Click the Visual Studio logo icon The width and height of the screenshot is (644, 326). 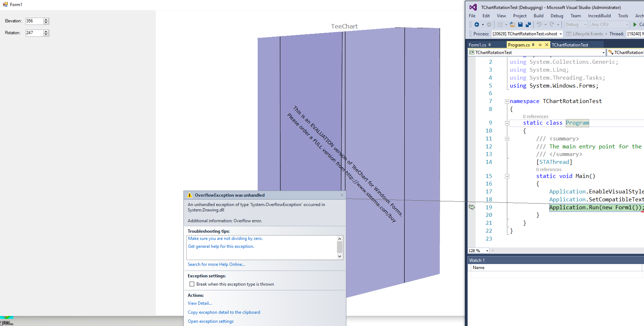[x=473, y=7]
